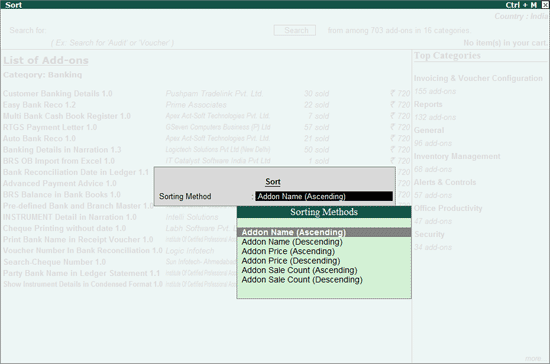Open Search-Cheque Number 1.0 add-on
The height and width of the screenshot is (364, 550).
coord(54,262)
